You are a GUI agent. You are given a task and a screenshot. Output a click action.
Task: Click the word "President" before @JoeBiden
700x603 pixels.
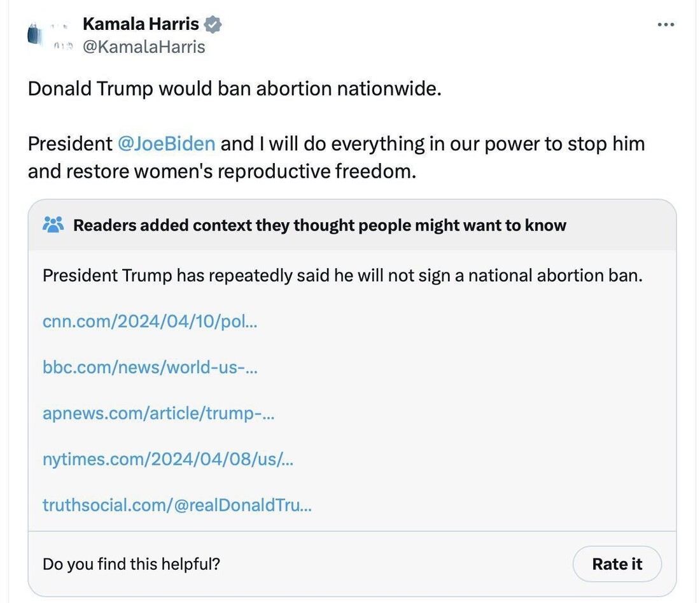70,143
